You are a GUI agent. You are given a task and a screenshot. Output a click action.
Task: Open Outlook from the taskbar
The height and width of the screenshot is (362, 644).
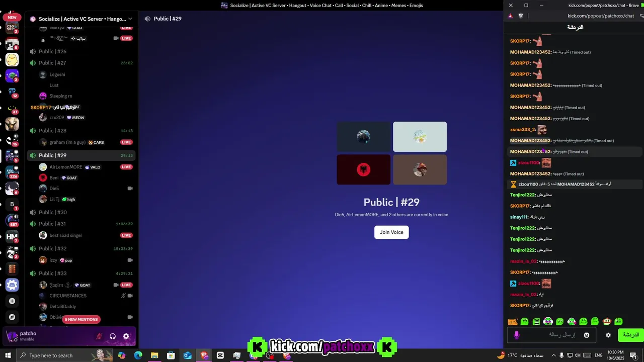pyautogui.click(x=187, y=355)
